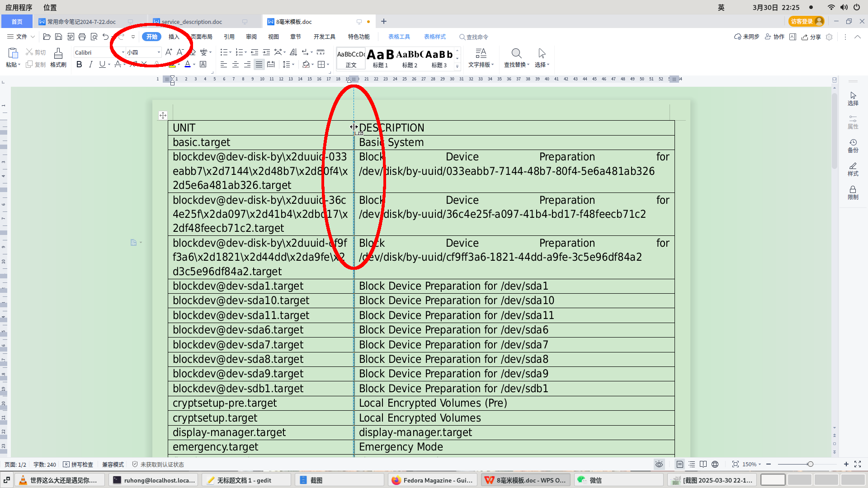Image resolution: width=868 pixels, height=488 pixels.
Task: Click the table move handle icon
Action: pyautogui.click(x=163, y=116)
